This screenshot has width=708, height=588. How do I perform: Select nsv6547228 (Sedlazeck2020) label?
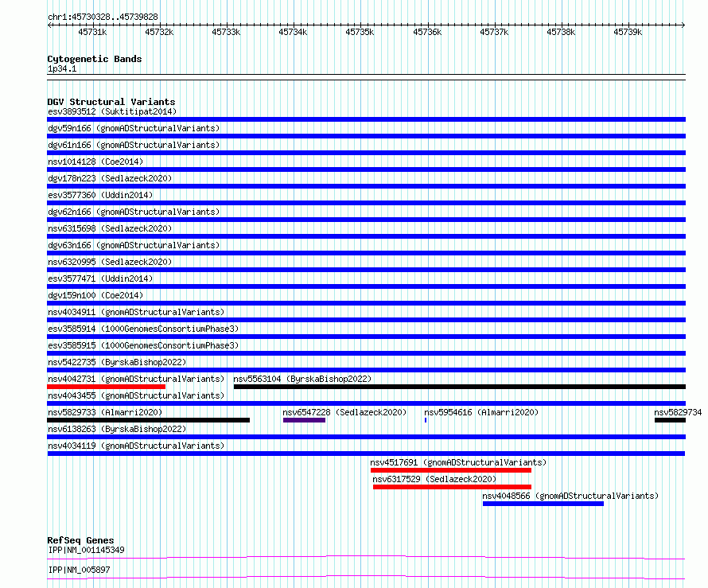(x=344, y=412)
